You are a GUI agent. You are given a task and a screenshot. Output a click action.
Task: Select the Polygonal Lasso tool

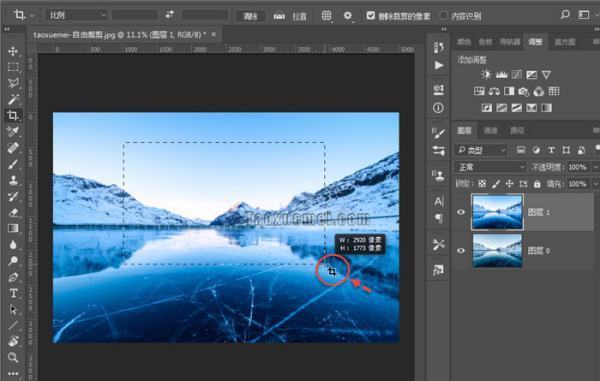[13, 83]
